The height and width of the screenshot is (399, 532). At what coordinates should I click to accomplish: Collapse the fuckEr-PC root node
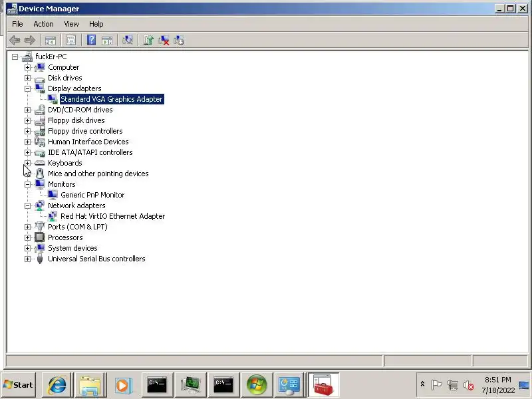(15, 57)
